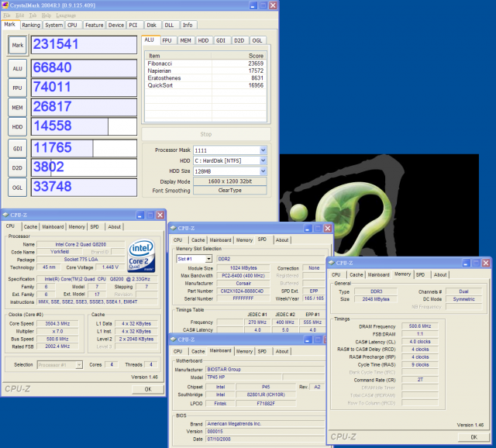Select the Eratosthenes score row

(205, 78)
